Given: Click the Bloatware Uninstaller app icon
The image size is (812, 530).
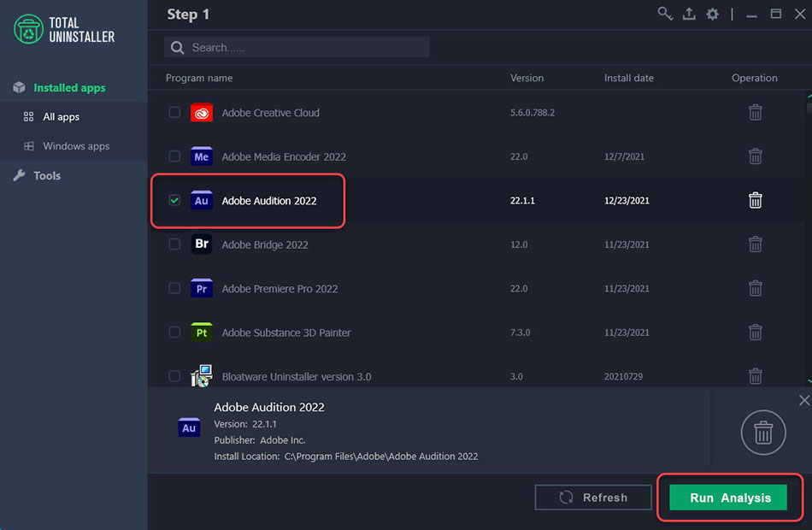Looking at the screenshot, I should pos(202,375).
